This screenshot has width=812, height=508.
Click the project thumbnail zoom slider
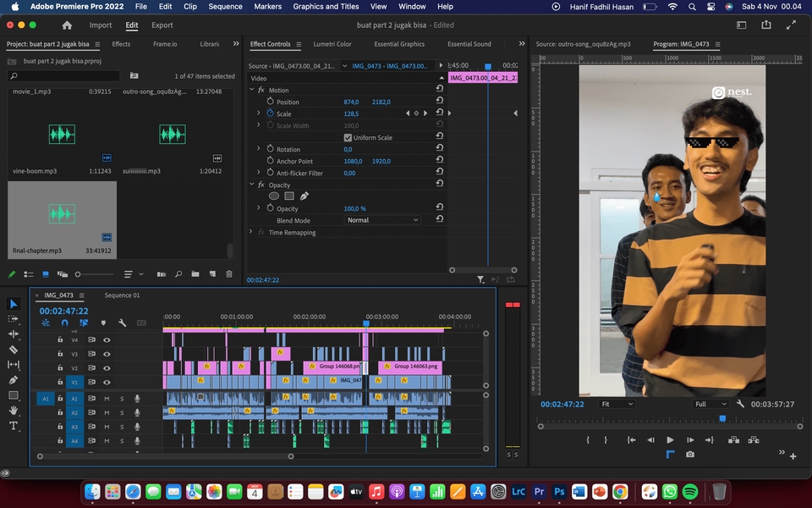pyautogui.click(x=78, y=274)
